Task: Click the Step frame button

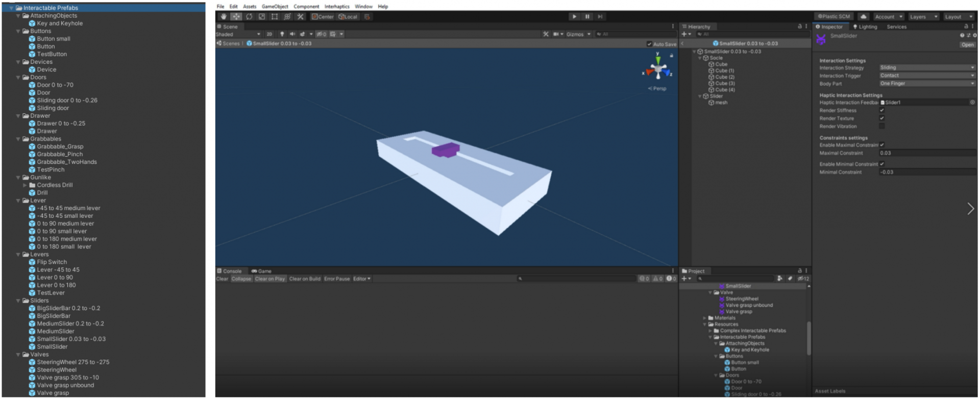Action: pyautogui.click(x=600, y=17)
